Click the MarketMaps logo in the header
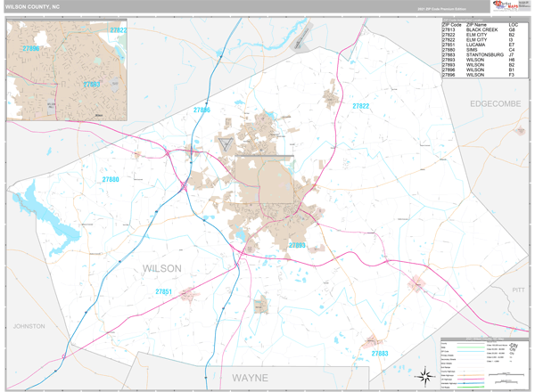 506,5
